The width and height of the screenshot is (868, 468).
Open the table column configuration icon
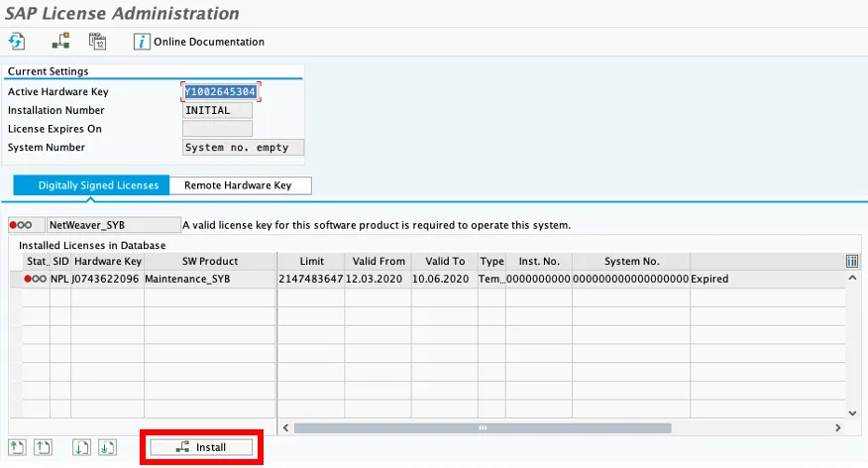(852, 261)
